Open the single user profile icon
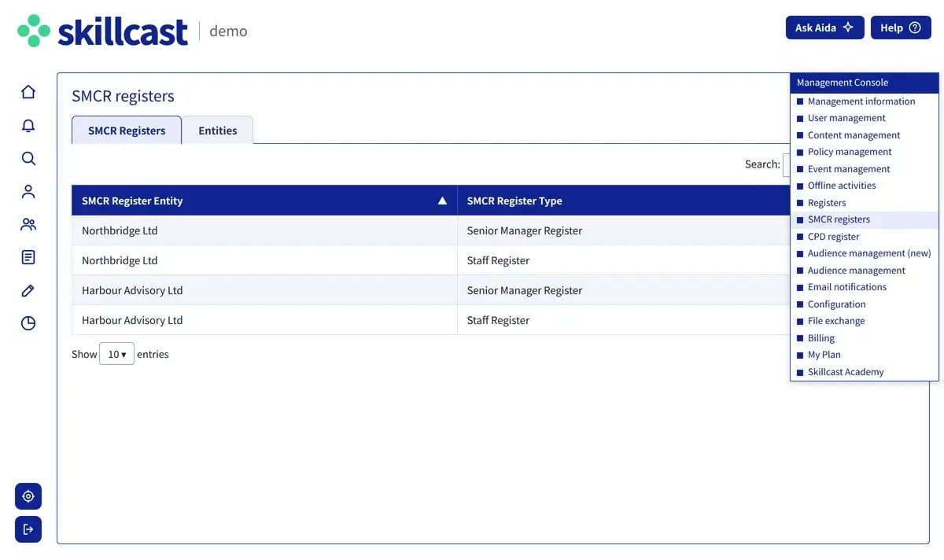This screenshot has width=944, height=560. pos(28,192)
